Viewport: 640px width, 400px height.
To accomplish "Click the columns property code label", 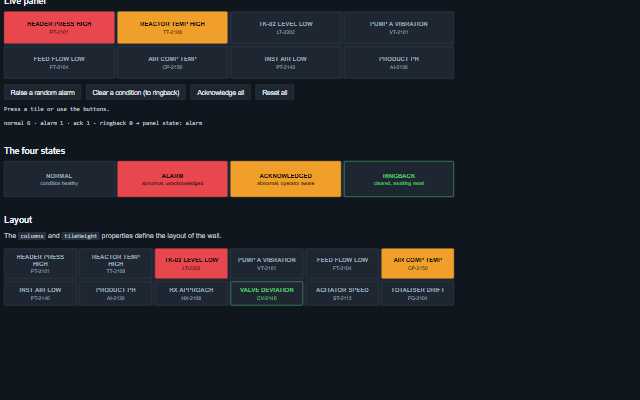I will point(32,236).
